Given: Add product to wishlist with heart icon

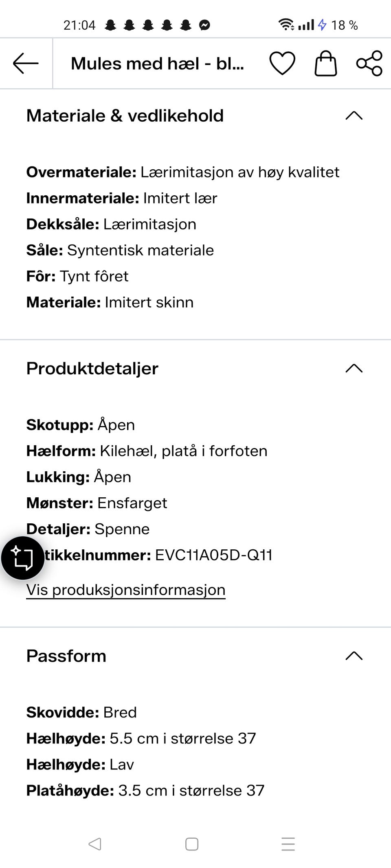Looking at the screenshot, I should pos(282,63).
